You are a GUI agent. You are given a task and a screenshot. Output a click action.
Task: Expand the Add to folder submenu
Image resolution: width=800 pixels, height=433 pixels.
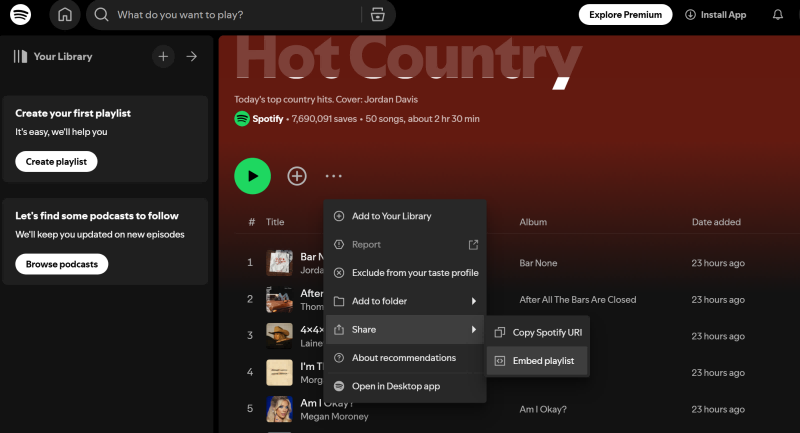(x=404, y=301)
